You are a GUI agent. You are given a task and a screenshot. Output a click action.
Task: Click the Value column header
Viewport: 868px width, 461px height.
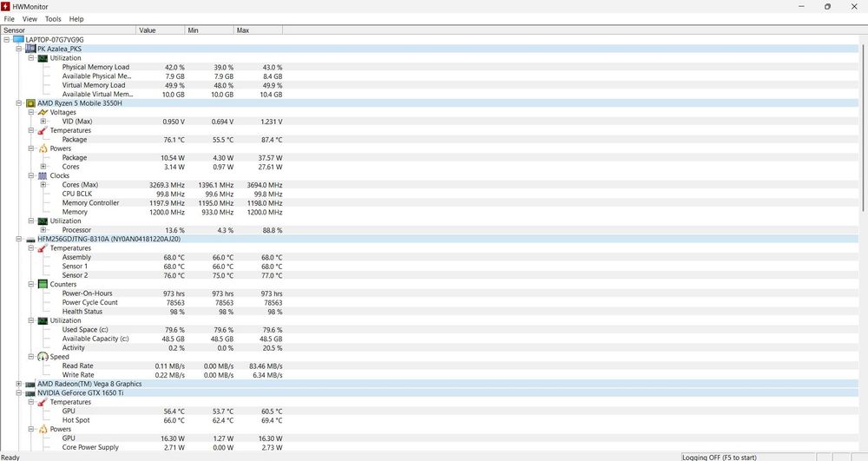tap(161, 30)
